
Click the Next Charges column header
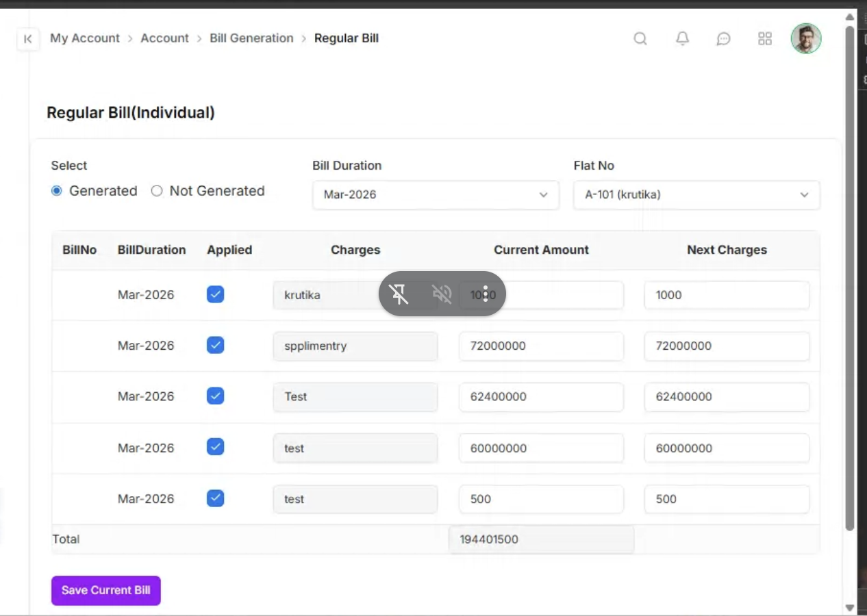727,250
